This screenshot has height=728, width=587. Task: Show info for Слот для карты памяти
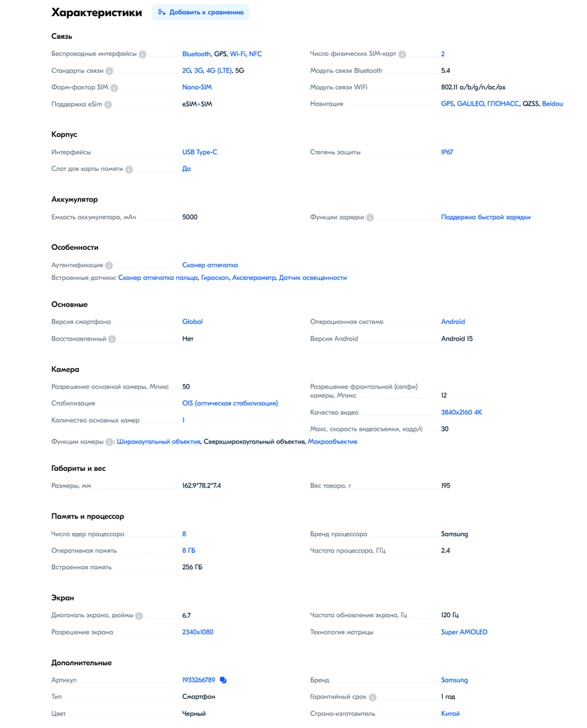pos(129,170)
